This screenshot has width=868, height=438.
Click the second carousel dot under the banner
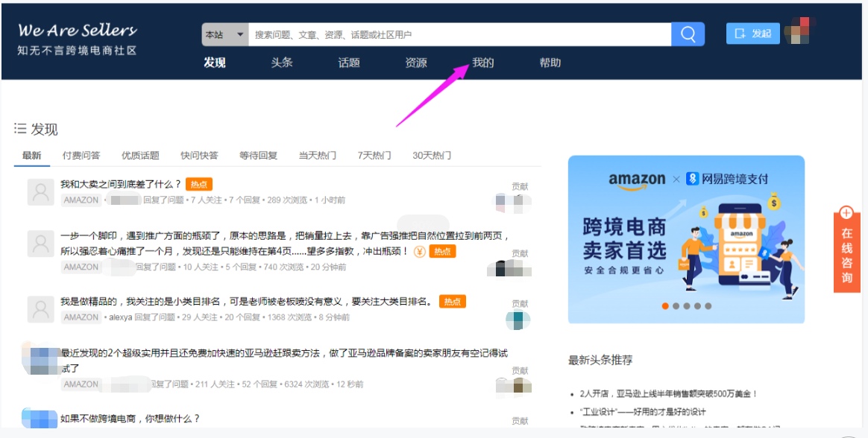click(675, 305)
